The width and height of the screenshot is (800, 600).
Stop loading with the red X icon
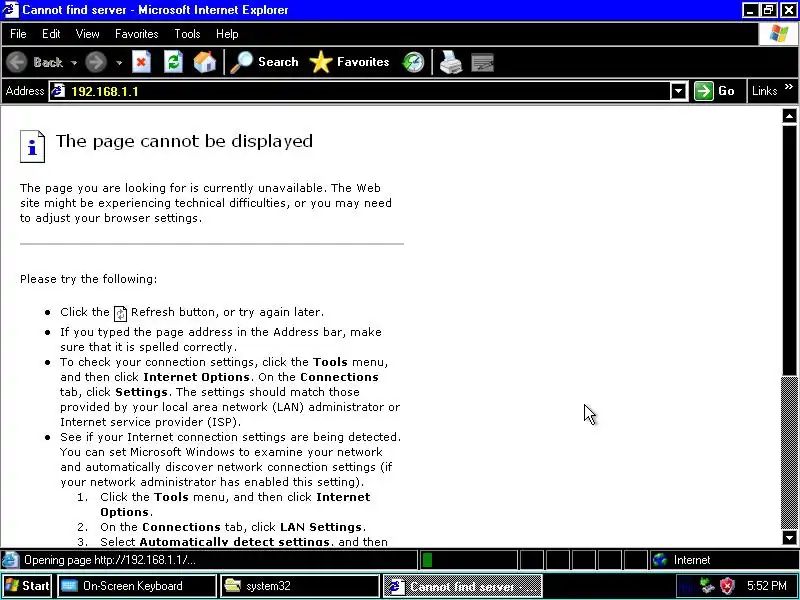coord(141,62)
